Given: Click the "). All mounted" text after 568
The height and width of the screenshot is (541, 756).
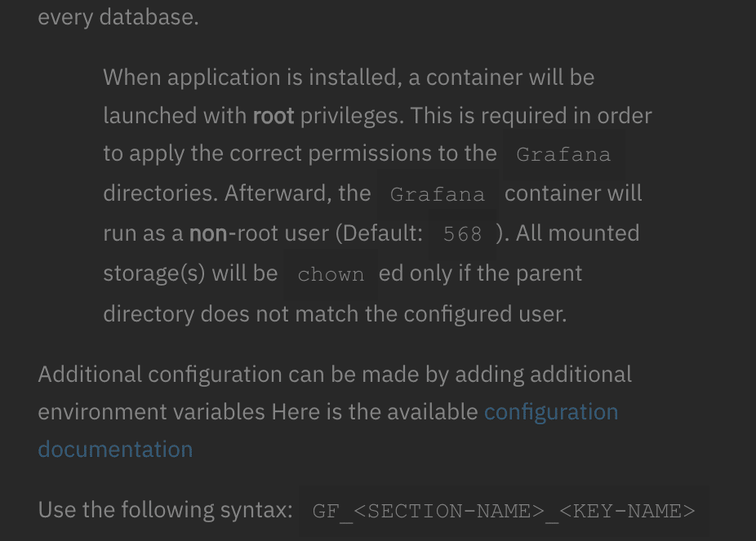Looking at the screenshot, I should (x=567, y=233).
